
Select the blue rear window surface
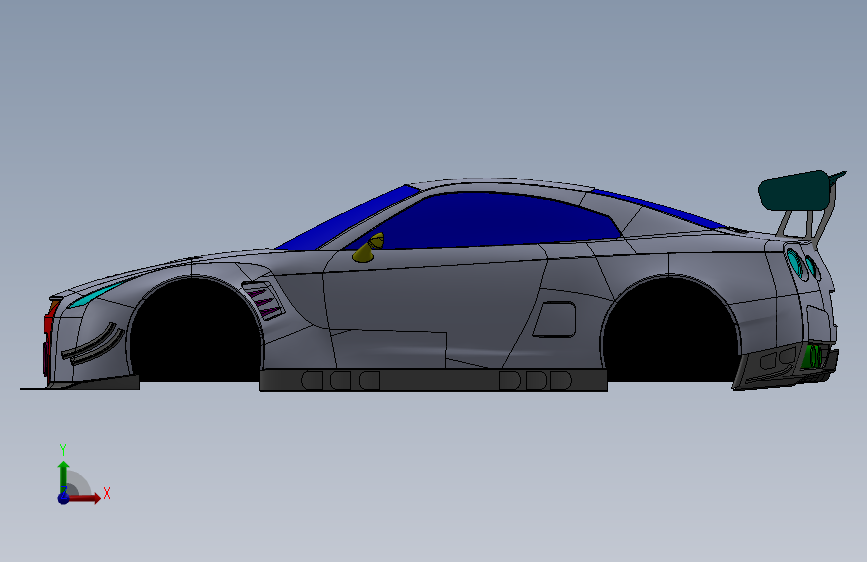658,208
